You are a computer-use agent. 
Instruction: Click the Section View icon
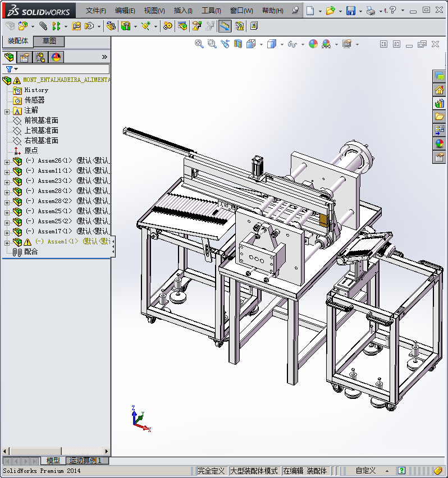238,44
